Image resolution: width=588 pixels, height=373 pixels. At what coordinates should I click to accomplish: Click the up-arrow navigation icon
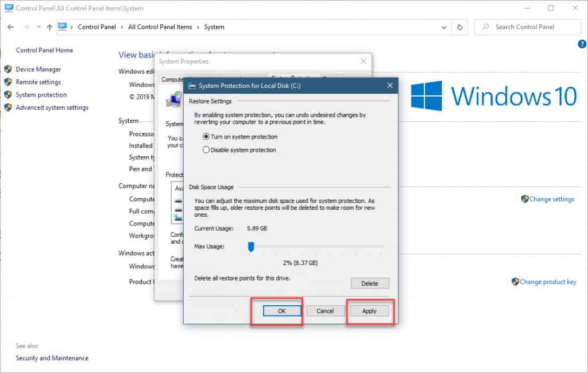tap(49, 27)
